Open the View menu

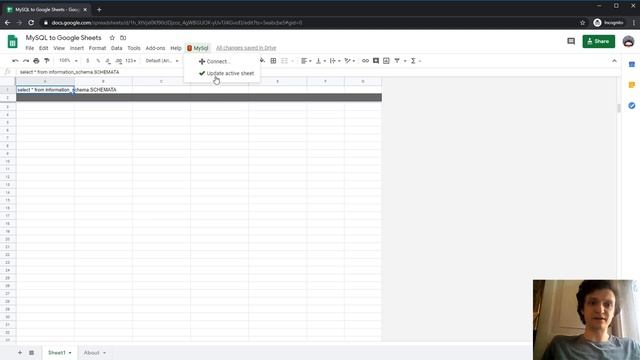(59, 48)
